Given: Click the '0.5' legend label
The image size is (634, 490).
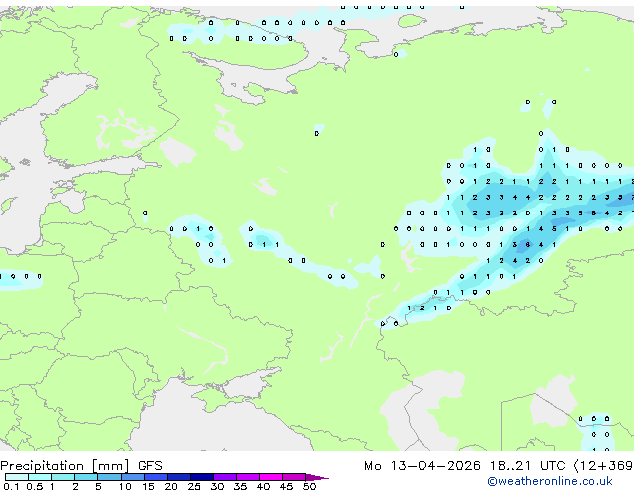Looking at the screenshot, I should [34, 486].
